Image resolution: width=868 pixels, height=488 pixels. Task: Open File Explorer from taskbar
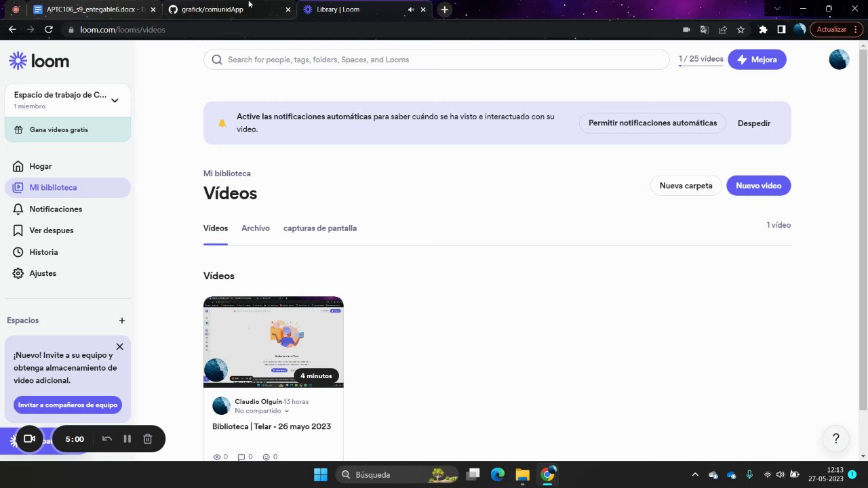(522, 474)
